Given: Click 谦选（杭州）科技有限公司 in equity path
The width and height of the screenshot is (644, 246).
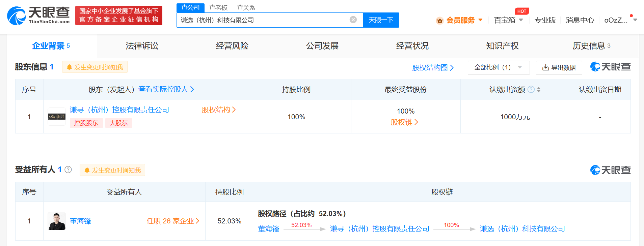Looking at the screenshot, I should (x=522, y=229).
